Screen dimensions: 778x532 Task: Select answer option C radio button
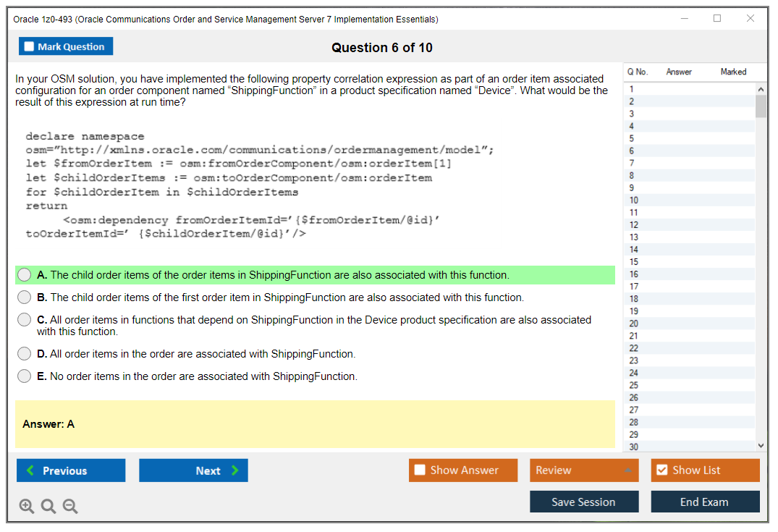(x=24, y=319)
